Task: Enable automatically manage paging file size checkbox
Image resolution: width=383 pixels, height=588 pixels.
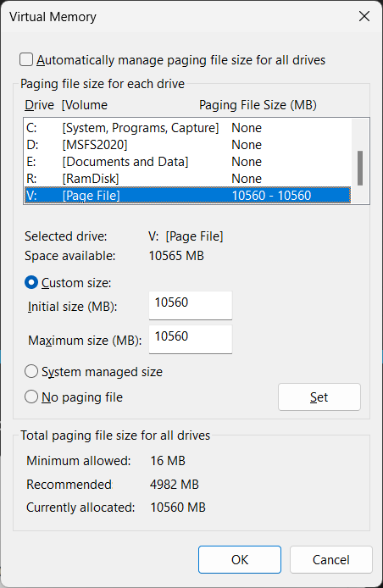Action: click(26, 59)
